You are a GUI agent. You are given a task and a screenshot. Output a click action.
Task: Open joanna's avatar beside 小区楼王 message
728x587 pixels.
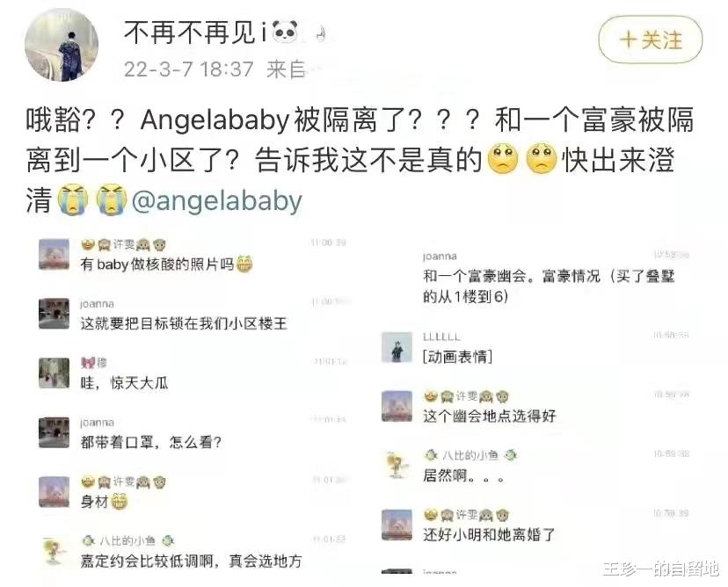coord(54,314)
